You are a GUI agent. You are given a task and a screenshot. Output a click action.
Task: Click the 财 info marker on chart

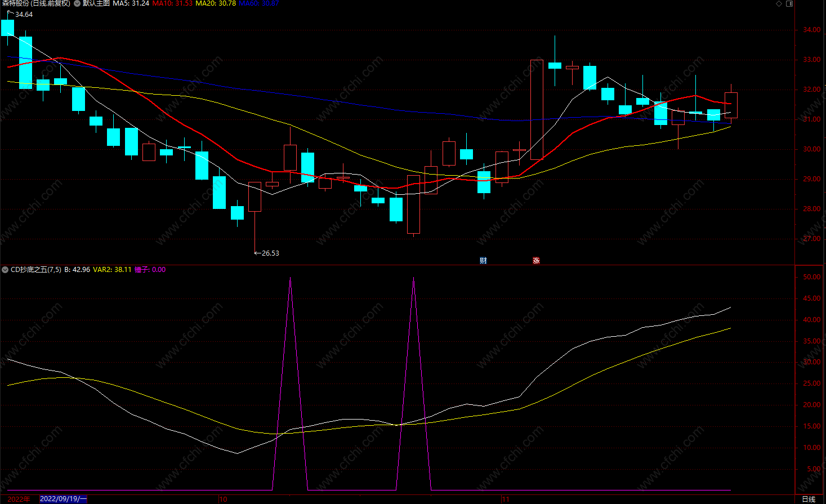point(483,260)
